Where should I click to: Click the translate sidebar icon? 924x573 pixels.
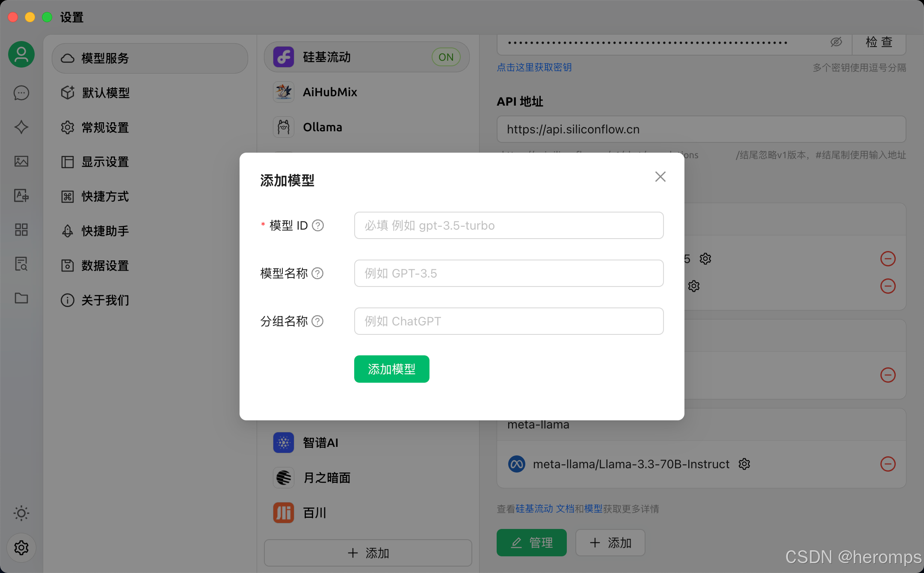(x=21, y=195)
